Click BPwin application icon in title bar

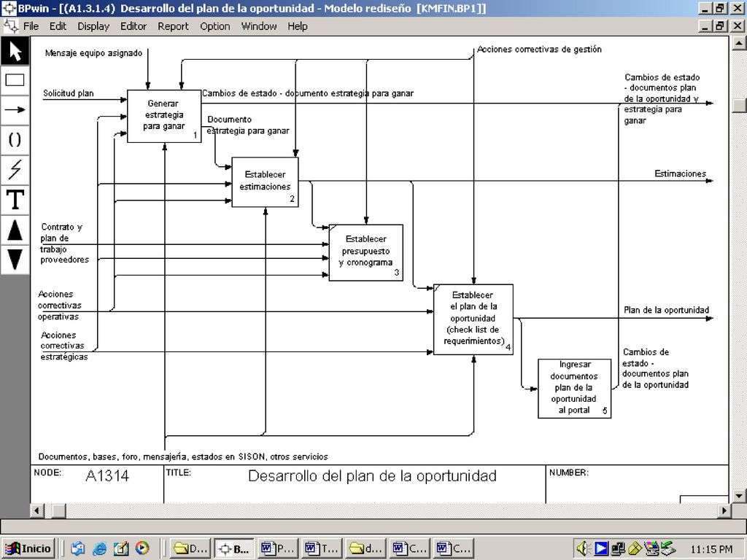9,9
